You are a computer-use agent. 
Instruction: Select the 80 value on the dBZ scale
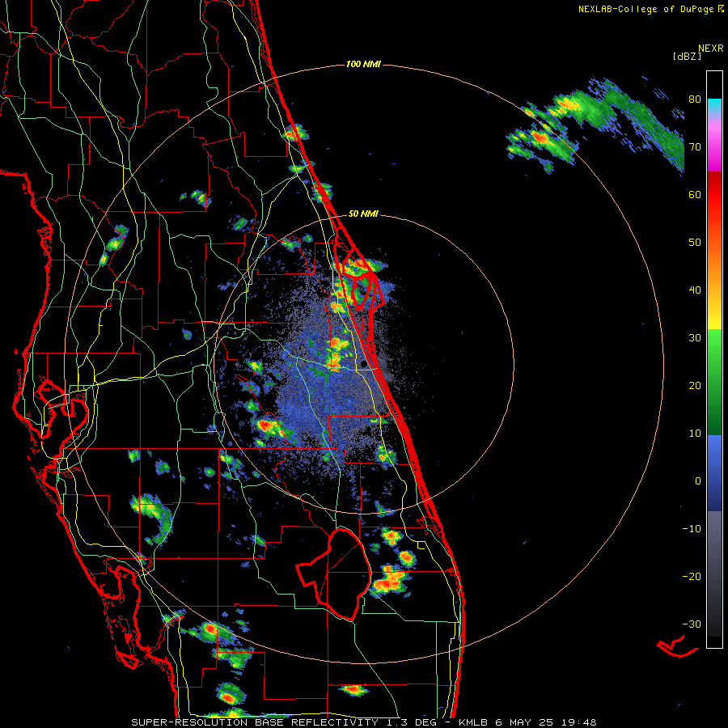[x=695, y=99]
